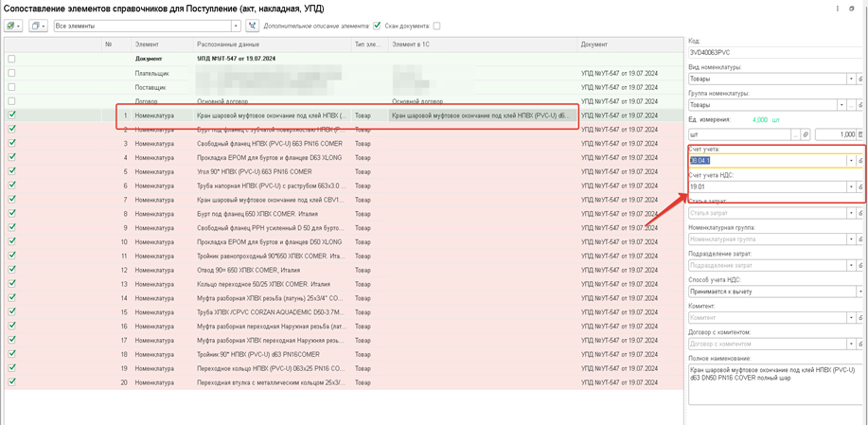Screen dimensions: 868x425
Task: Select row 12 Отвод 90= б50 ХПВХ COMER
Action: 344,270
